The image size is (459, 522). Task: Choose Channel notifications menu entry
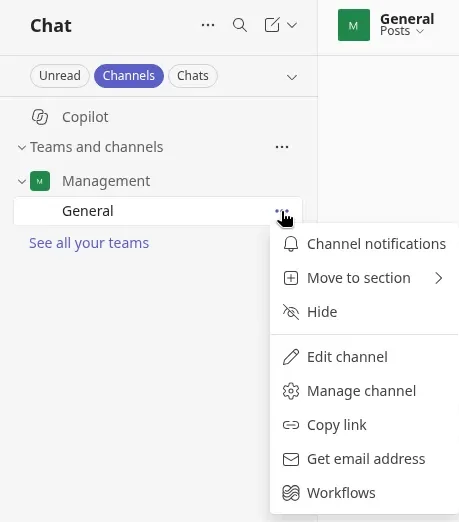[x=364, y=244]
